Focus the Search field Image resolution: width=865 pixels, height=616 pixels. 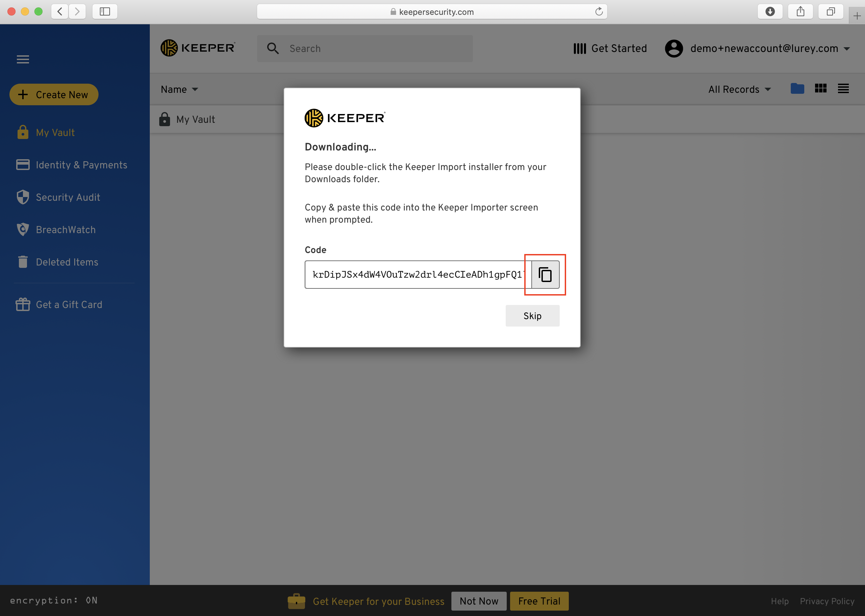365,49
